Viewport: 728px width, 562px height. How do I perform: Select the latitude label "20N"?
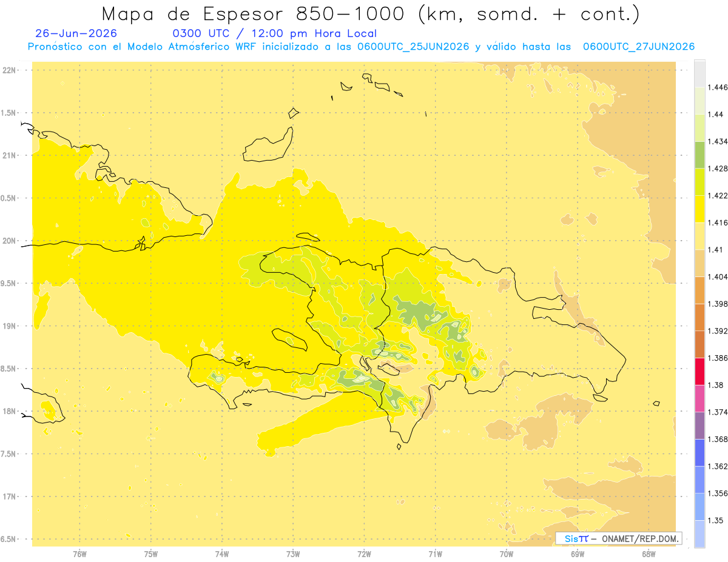point(10,241)
